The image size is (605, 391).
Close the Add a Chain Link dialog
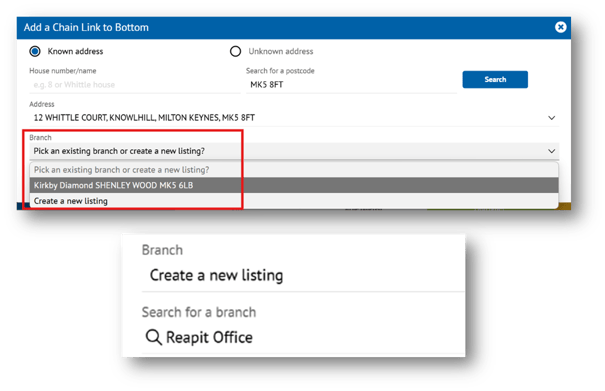(x=561, y=27)
